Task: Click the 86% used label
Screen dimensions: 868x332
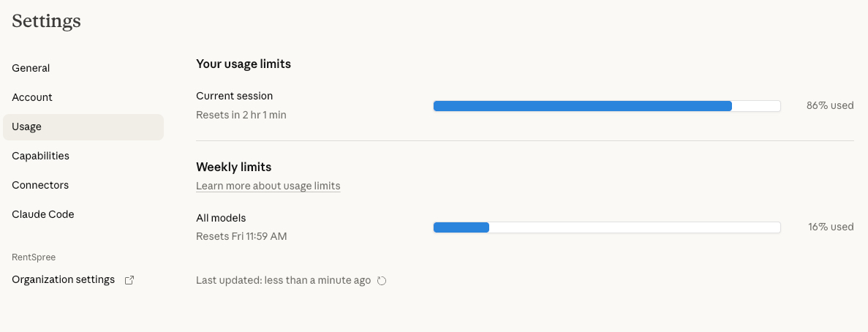Action: (830, 105)
